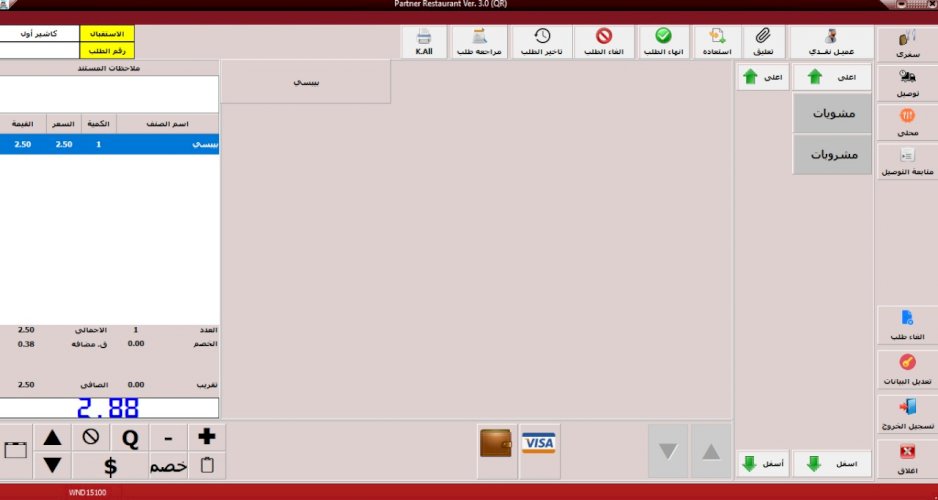Pay with the VISA card icon
Viewport: 938px width, 500px height.
click(x=539, y=443)
